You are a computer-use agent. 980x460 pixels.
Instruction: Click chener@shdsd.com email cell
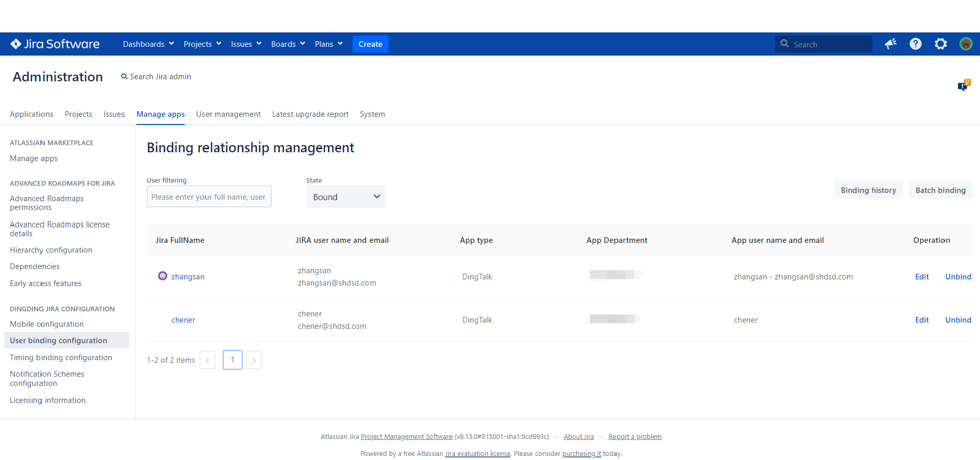pos(332,326)
